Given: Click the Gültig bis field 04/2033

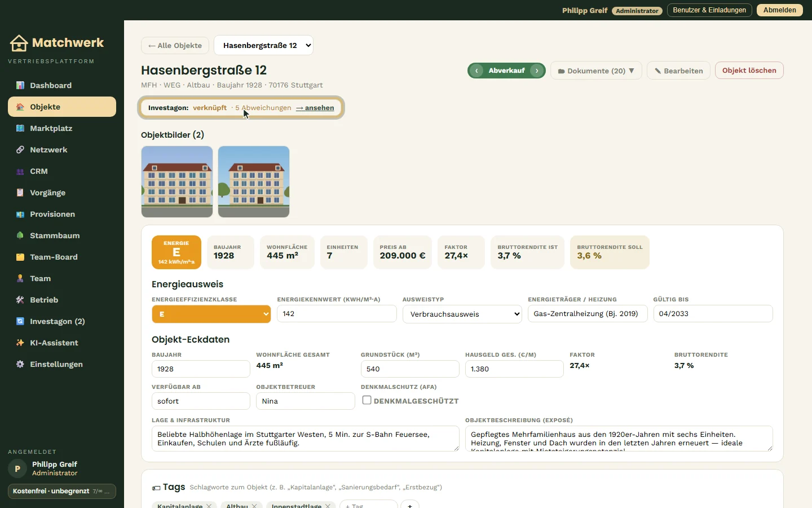Looking at the screenshot, I should coord(713,314).
